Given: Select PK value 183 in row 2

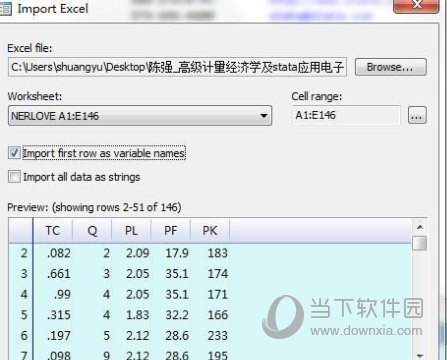Looking at the screenshot, I should [x=218, y=253].
